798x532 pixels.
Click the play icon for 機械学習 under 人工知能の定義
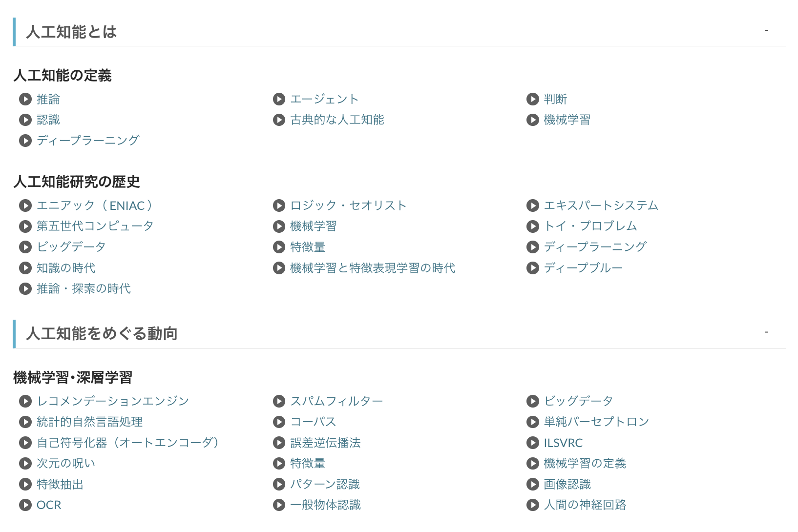tap(532, 120)
